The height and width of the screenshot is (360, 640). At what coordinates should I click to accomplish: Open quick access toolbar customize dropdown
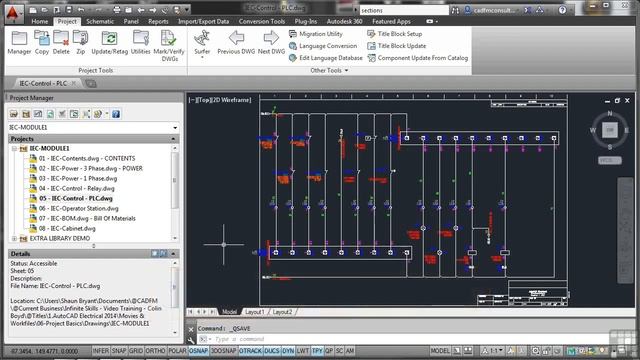click(187, 10)
